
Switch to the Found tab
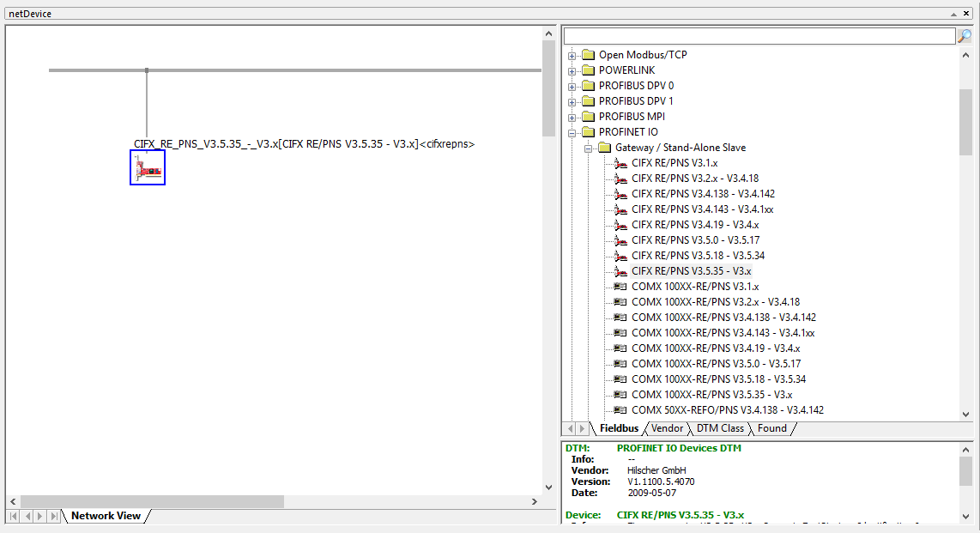click(771, 428)
